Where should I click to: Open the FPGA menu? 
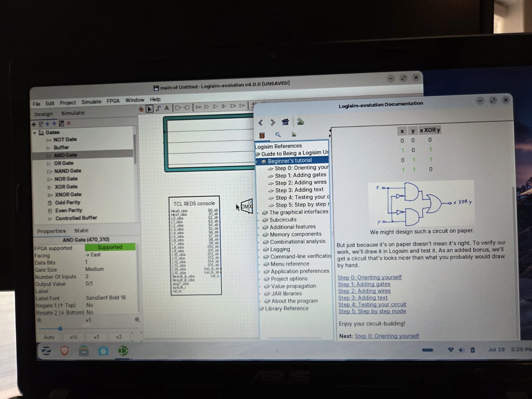click(113, 101)
